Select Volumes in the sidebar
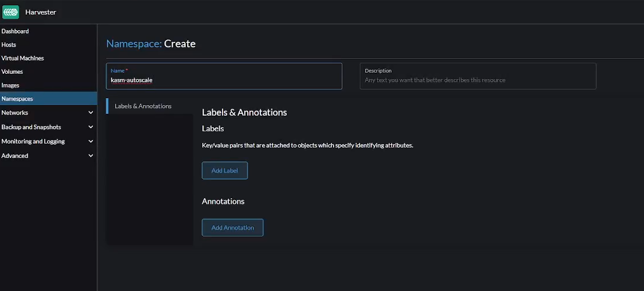The image size is (644, 291). 12,71
